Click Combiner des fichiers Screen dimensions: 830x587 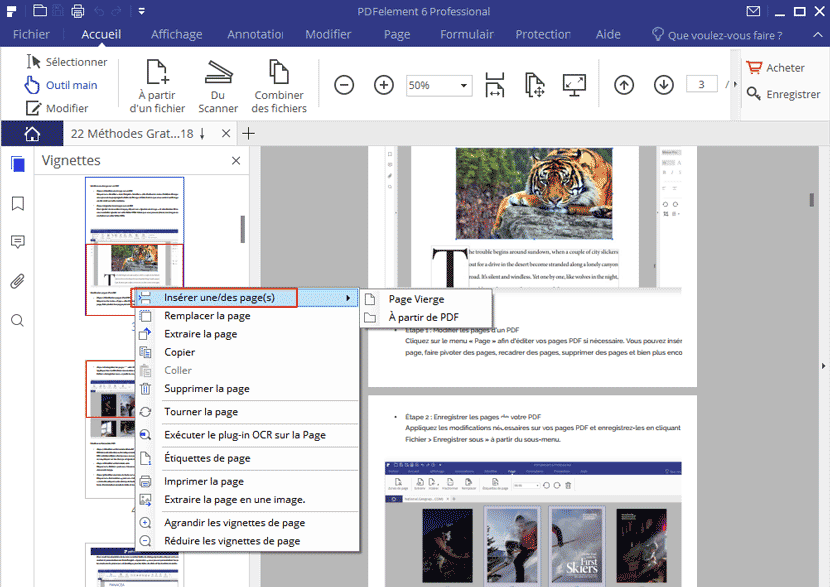coord(279,86)
